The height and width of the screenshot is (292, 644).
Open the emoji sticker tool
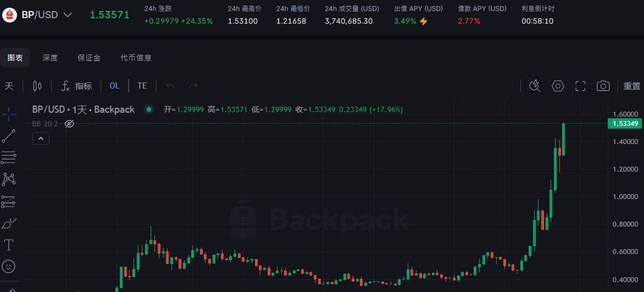click(9, 267)
